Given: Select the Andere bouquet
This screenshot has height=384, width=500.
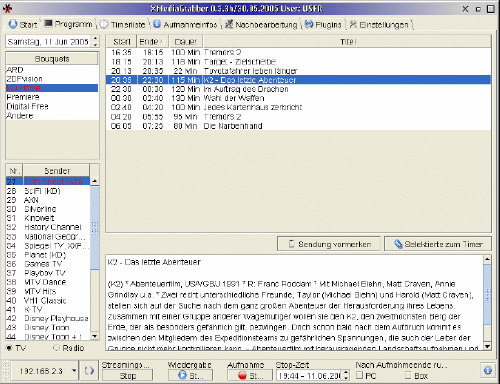Looking at the screenshot, I should 52,116.
